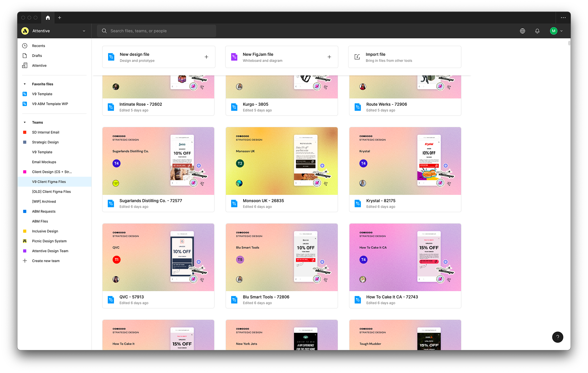This screenshot has width=588, height=373.
Task: Click the green M user avatar
Action: point(553,31)
